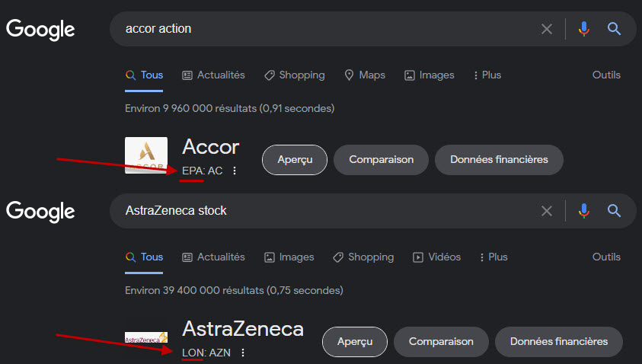Select the Aperçu button under AstraZeneca
This screenshot has width=642, height=364.
tap(355, 341)
